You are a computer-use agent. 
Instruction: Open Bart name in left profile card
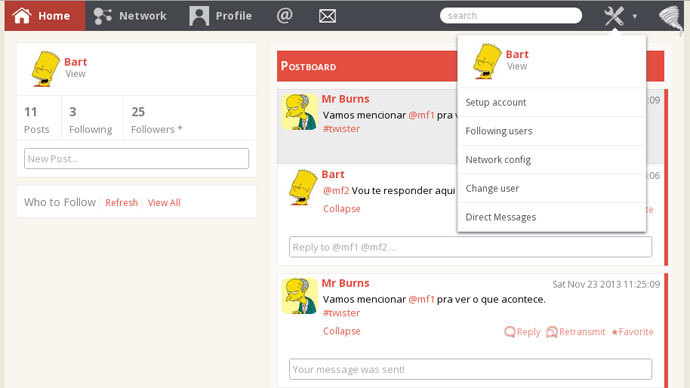(x=75, y=62)
